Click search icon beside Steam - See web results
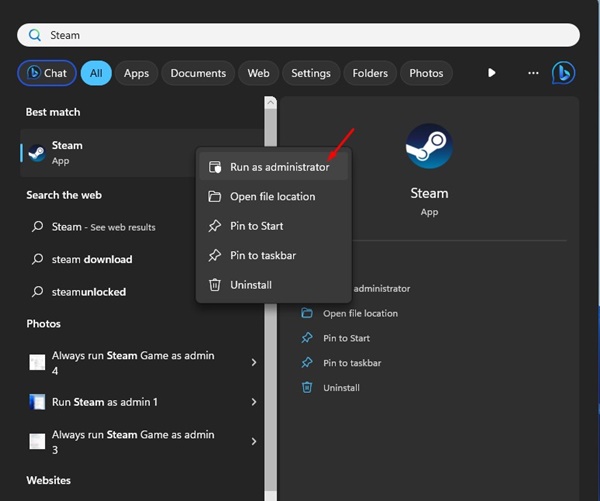Viewport: 600px width, 501px height. tap(37, 227)
